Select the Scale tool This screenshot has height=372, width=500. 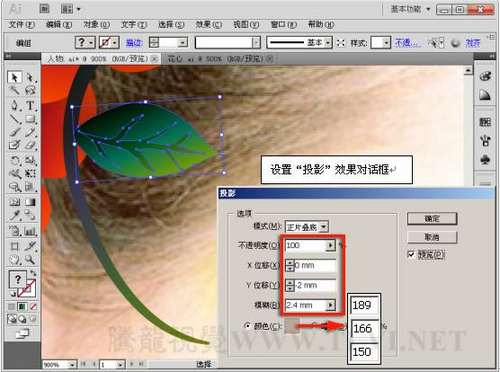point(30,161)
